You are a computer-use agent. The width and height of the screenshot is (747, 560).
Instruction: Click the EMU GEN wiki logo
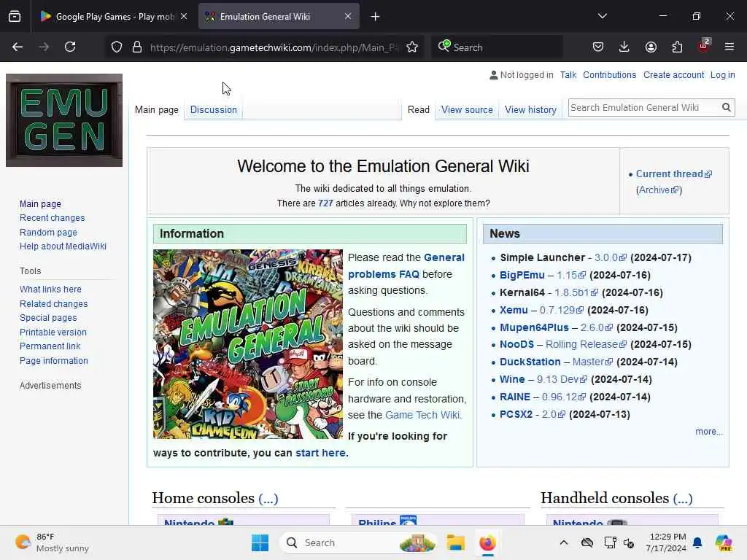point(64,120)
